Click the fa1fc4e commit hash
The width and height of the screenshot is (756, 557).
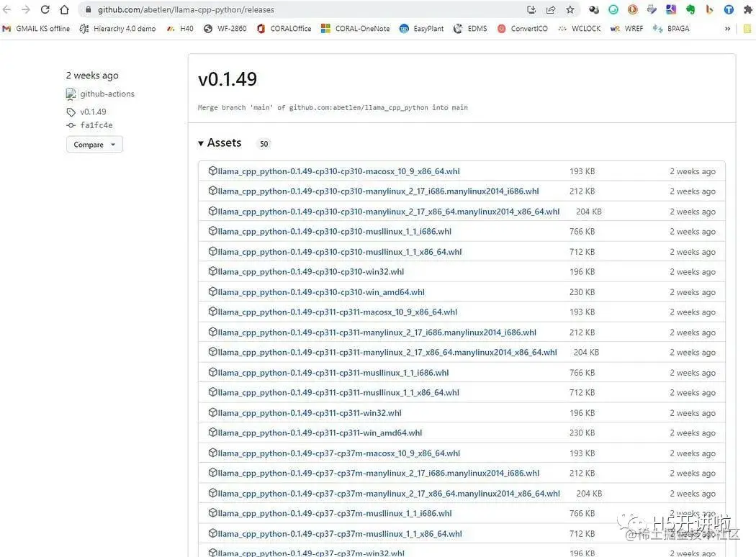[96, 125]
